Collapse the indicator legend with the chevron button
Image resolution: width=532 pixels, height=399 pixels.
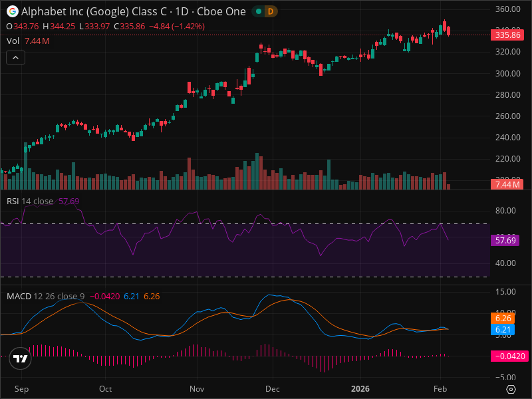15,58
